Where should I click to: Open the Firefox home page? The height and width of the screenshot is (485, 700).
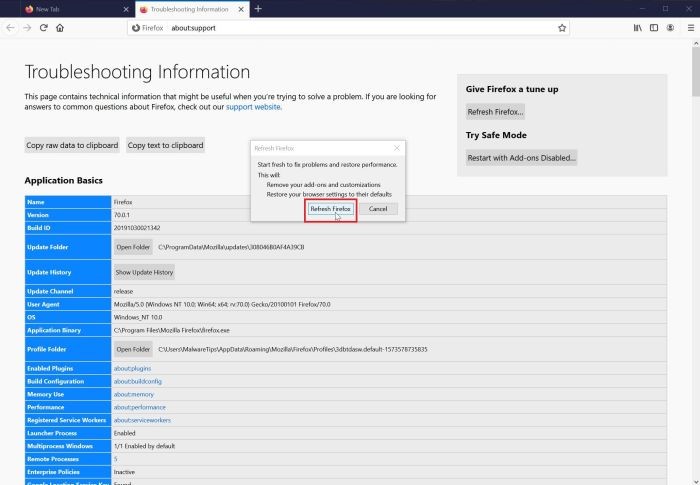click(x=60, y=28)
